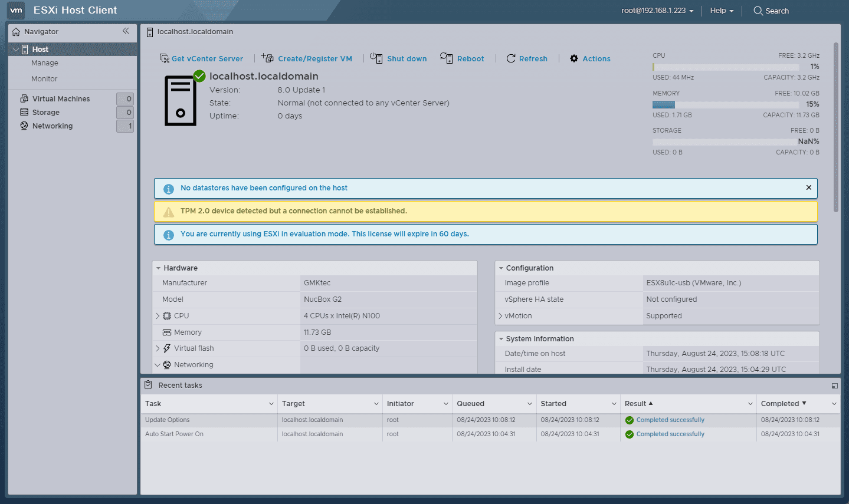Open Virtual Machines in Navigator
This screenshot has height=504, width=849.
click(x=61, y=98)
